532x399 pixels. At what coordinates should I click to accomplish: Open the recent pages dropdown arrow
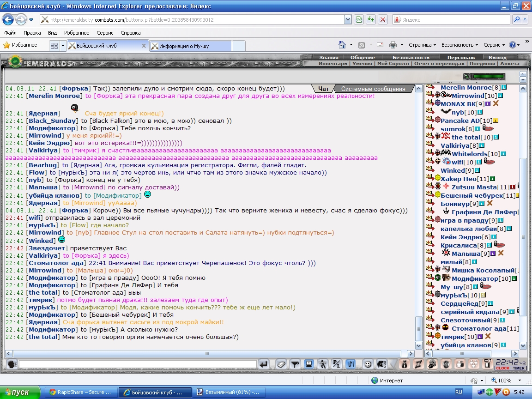31,20
